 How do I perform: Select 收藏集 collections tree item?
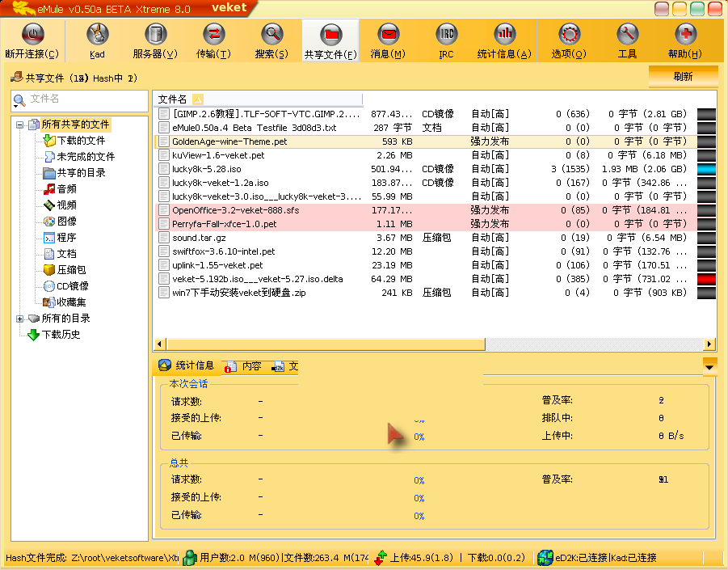click(65, 302)
